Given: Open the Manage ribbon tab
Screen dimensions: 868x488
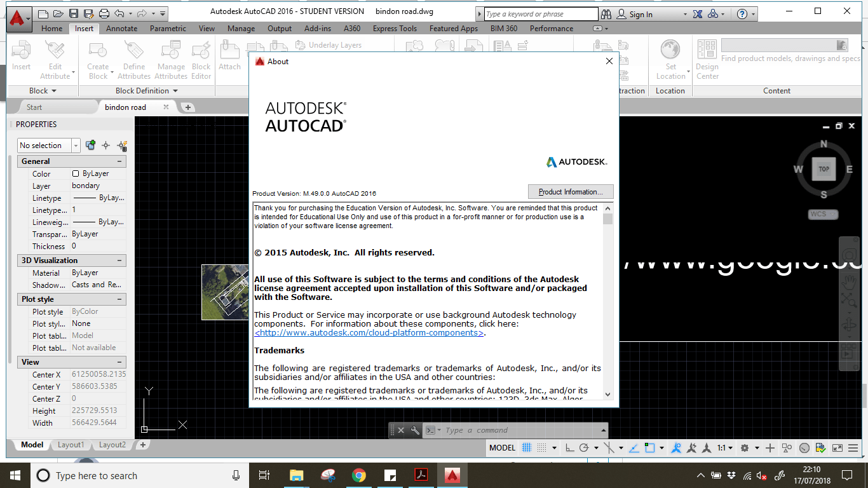Looking at the screenshot, I should click(241, 29).
